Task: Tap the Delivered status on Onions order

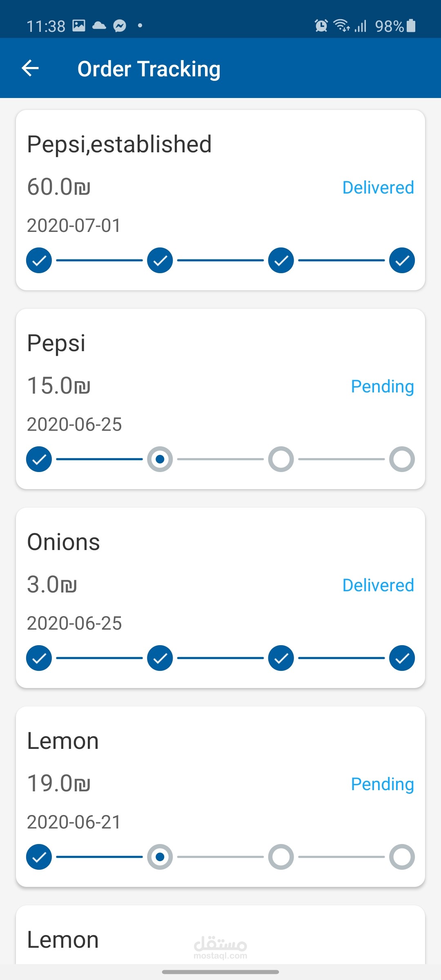Action: click(x=378, y=585)
